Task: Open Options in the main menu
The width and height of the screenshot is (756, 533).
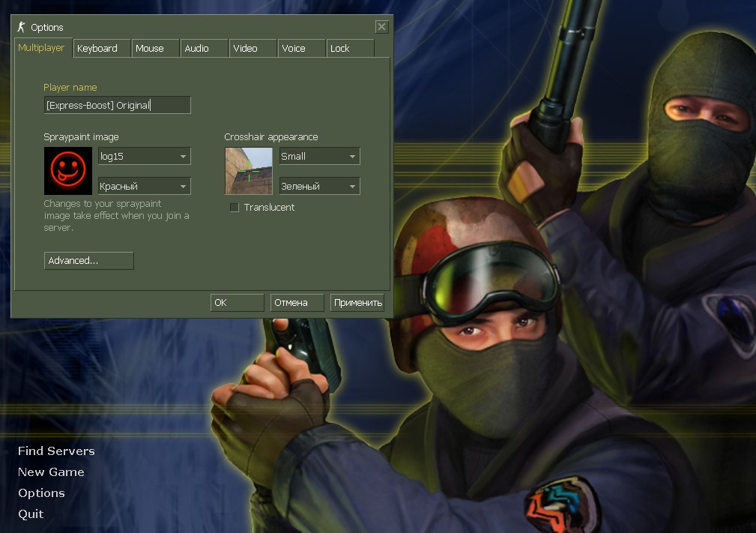Action: [41, 493]
